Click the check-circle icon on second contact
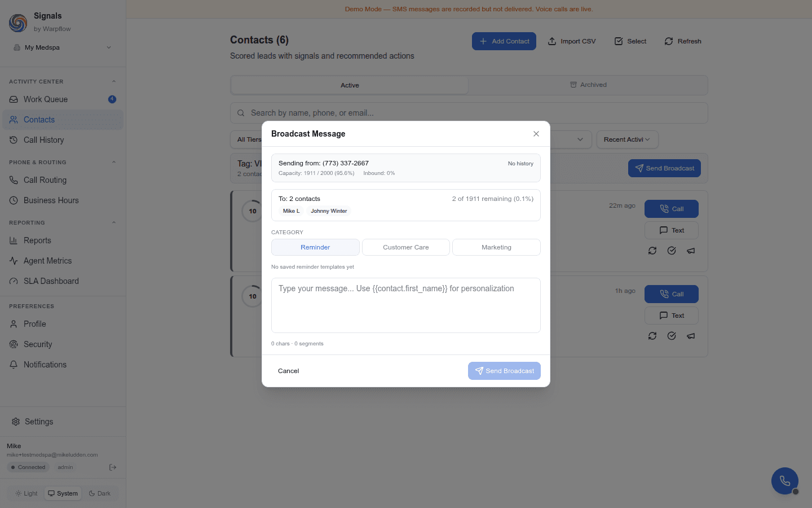Screen dimensions: 812x508 pos(672,336)
